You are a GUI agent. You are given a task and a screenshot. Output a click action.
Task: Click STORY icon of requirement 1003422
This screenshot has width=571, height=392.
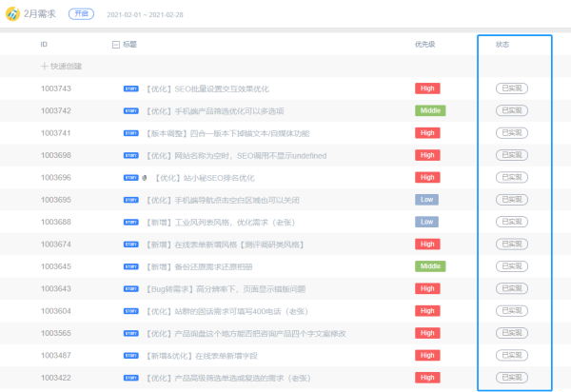click(x=131, y=378)
